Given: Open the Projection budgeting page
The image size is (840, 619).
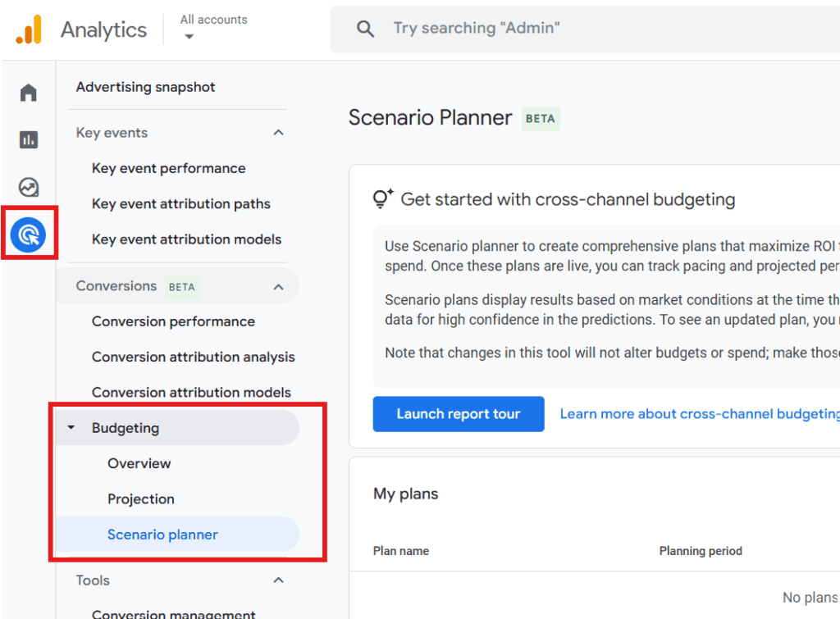Looking at the screenshot, I should click(x=141, y=499).
